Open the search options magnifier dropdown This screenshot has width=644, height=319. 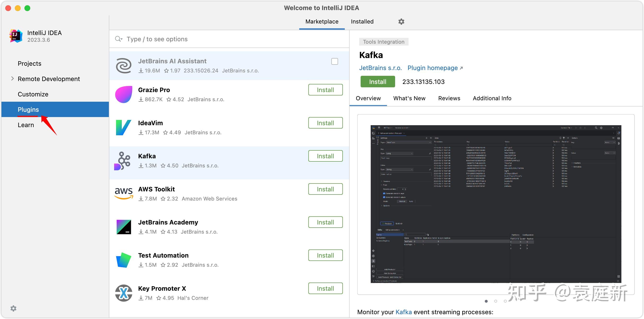tap(118, 39)
